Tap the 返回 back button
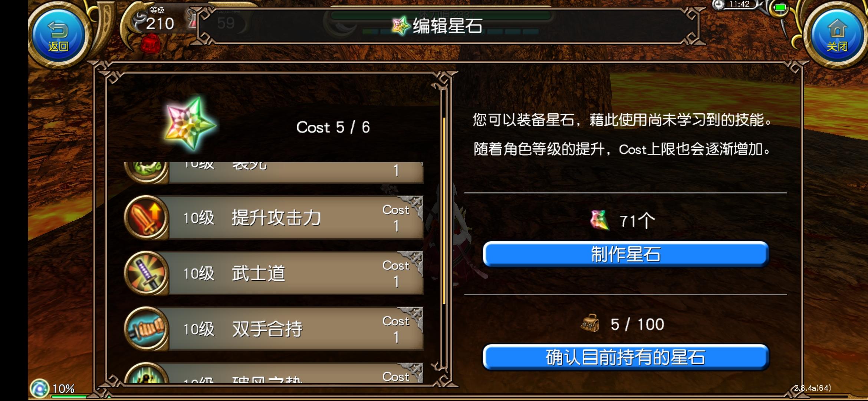Viewport: 868px width, 401px height. tap(59, 36)
